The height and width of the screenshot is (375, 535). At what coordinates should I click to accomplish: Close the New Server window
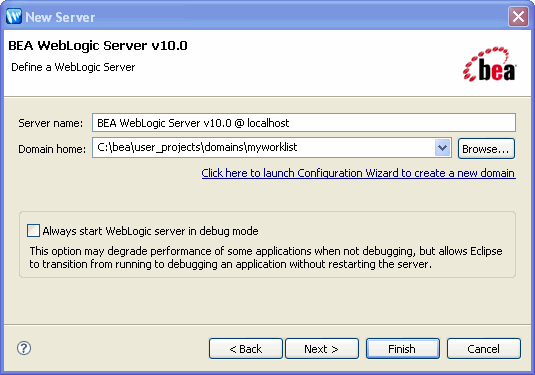pos(518,16)
